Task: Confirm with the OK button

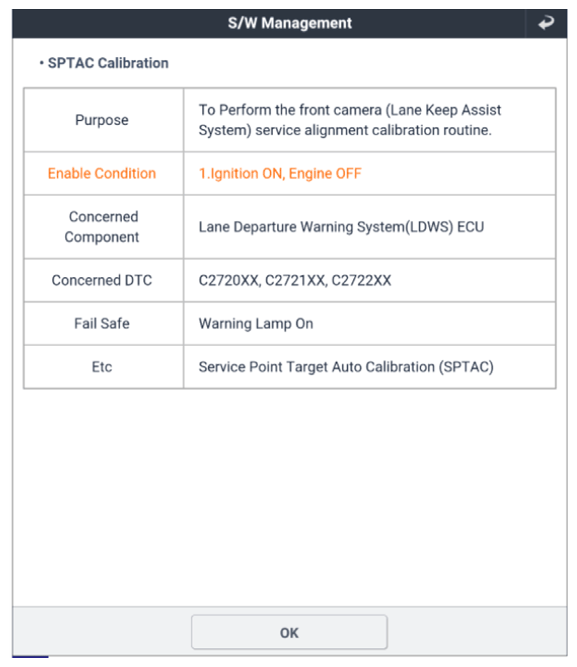Action: (289, 632)
